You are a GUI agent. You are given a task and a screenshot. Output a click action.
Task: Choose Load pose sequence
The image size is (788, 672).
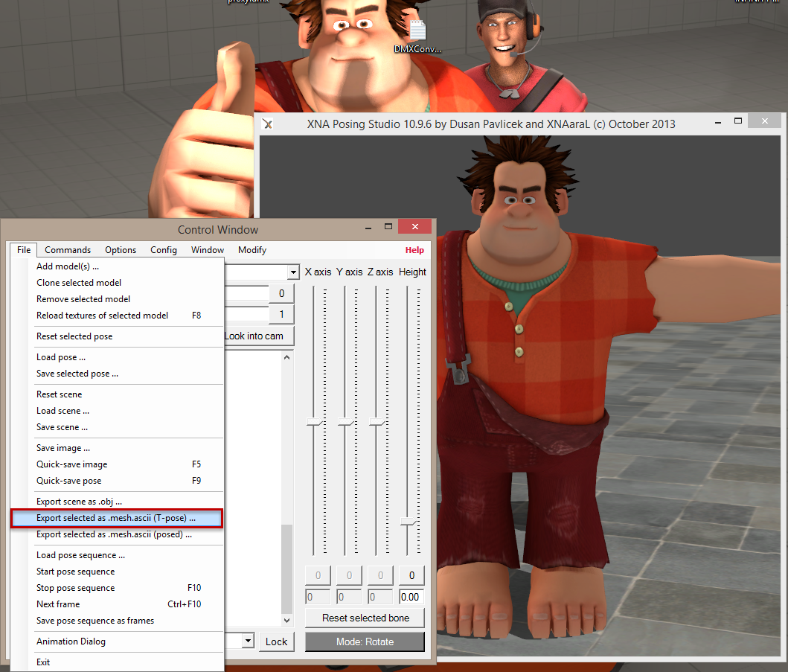[x=117, y=555]
